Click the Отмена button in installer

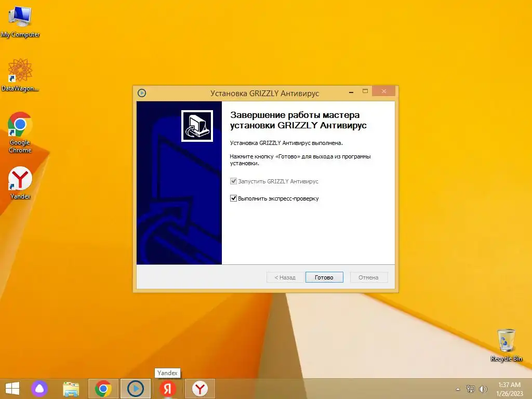tap(368, 277)
